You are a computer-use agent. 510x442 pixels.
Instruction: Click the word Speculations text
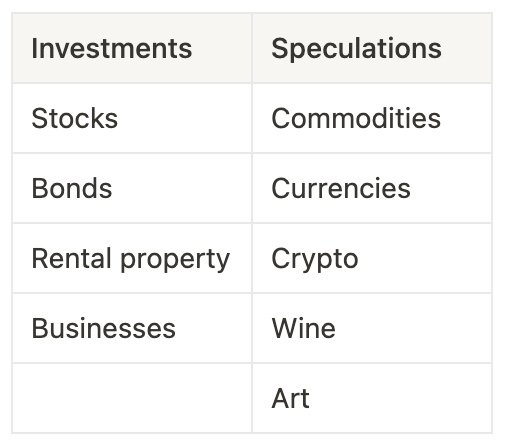pos(356,49)
